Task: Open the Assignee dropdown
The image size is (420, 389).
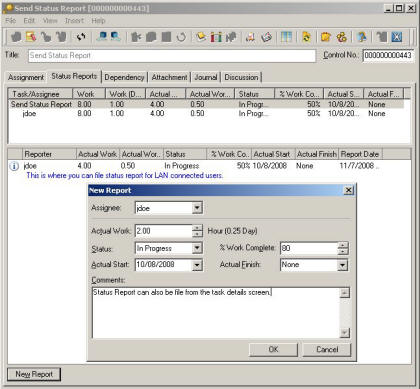Action: (x=197, y=208)
